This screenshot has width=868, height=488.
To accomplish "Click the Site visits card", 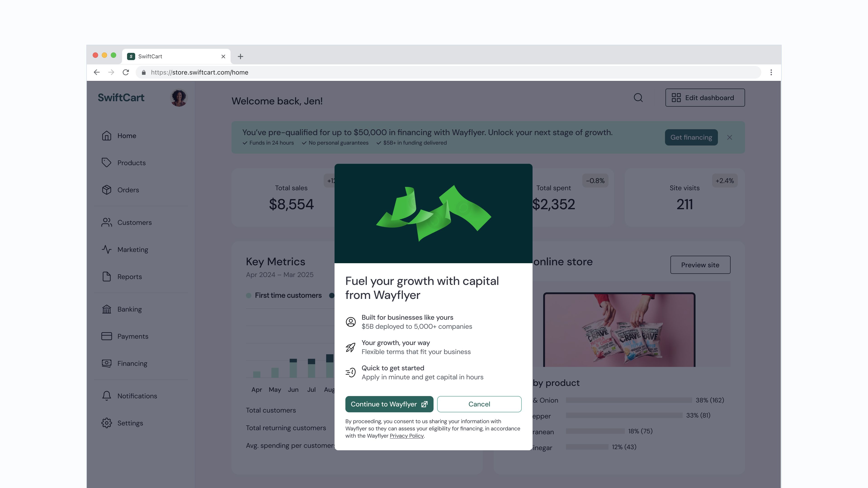I will [684, 197].
